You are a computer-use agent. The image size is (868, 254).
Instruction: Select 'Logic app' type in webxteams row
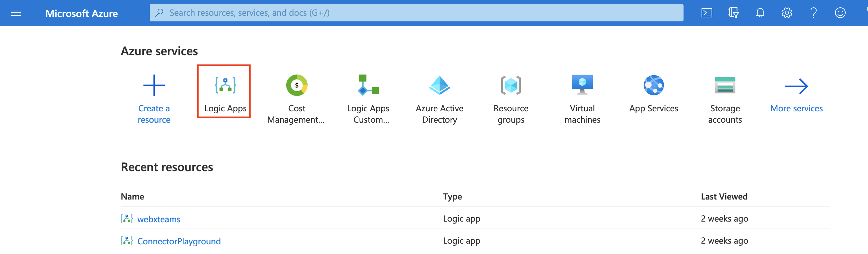pyautogui.click(x=462, y=219)
